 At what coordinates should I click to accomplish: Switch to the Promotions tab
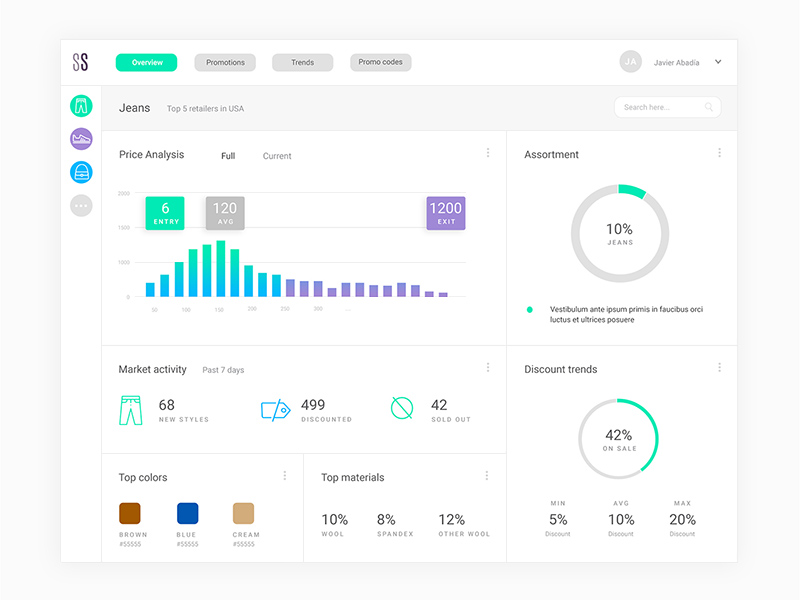[x=224, y=62]
